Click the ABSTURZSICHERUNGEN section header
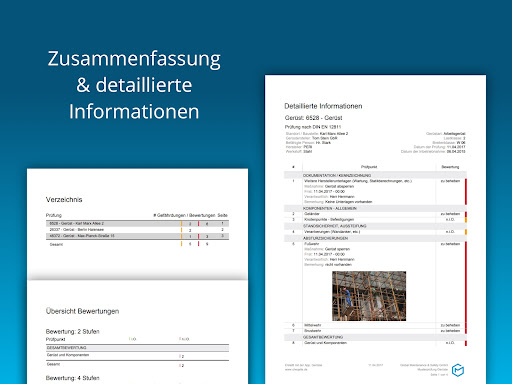Screen dimensions: 512x384 point(375,238)
